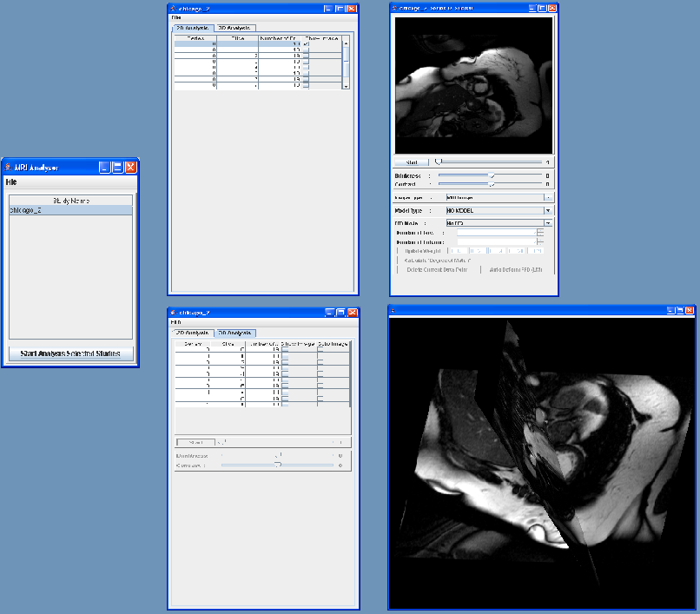The height and width of the screenshot is (614, 700).
Task: Enable Show Image for the first series row
Action: click(305, 44)
